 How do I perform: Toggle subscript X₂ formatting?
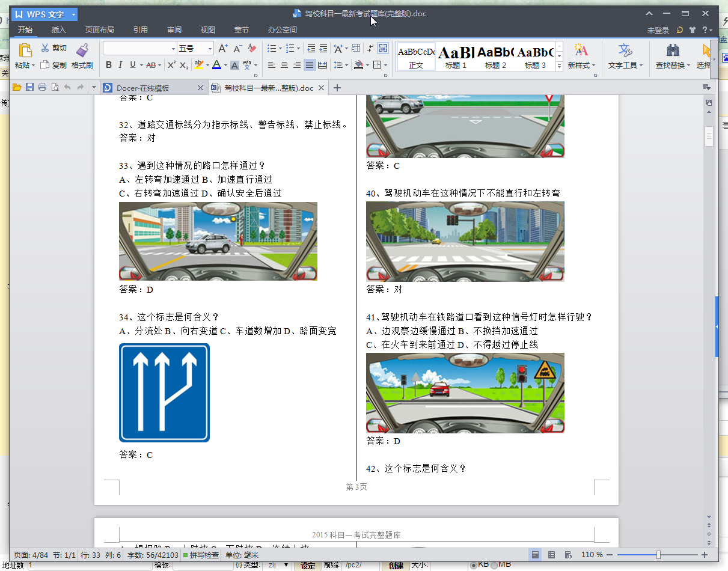click(x=185, y=65)
